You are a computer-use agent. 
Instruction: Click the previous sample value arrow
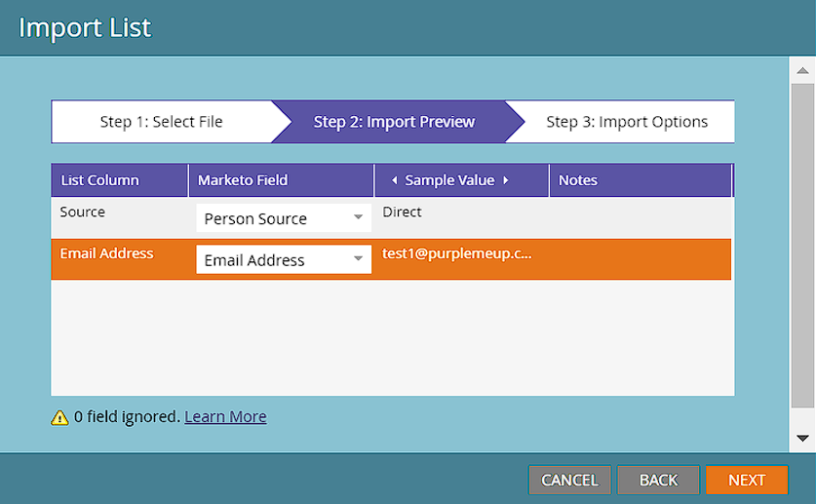tap(395, 180)
